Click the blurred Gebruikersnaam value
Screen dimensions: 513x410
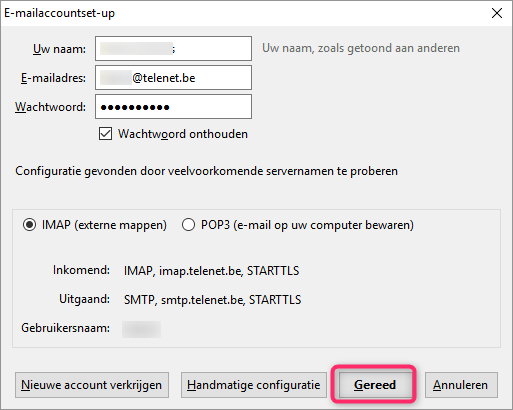(141, 329)
